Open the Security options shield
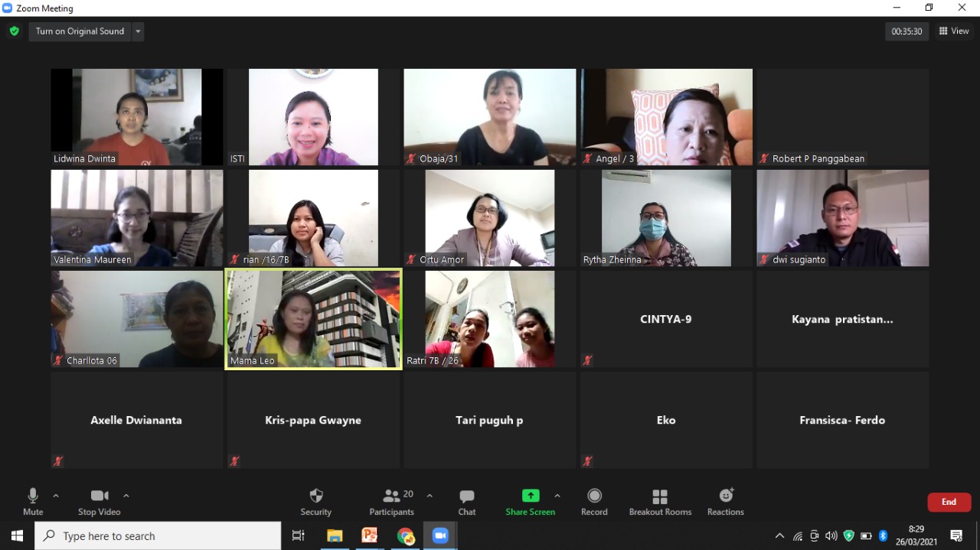The width and height of the screenshot is (980, 550). (x=315, y=502)
